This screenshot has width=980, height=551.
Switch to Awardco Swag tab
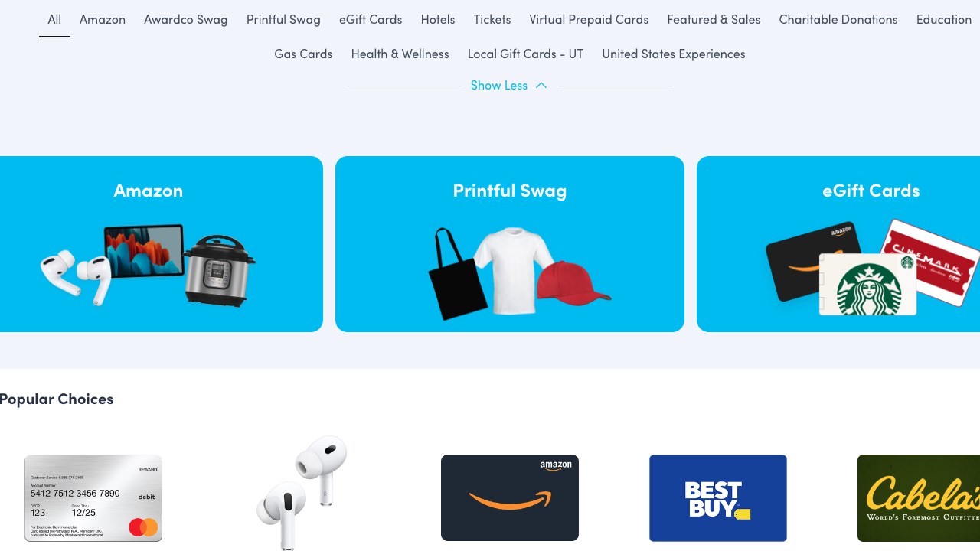pos(186,19)
